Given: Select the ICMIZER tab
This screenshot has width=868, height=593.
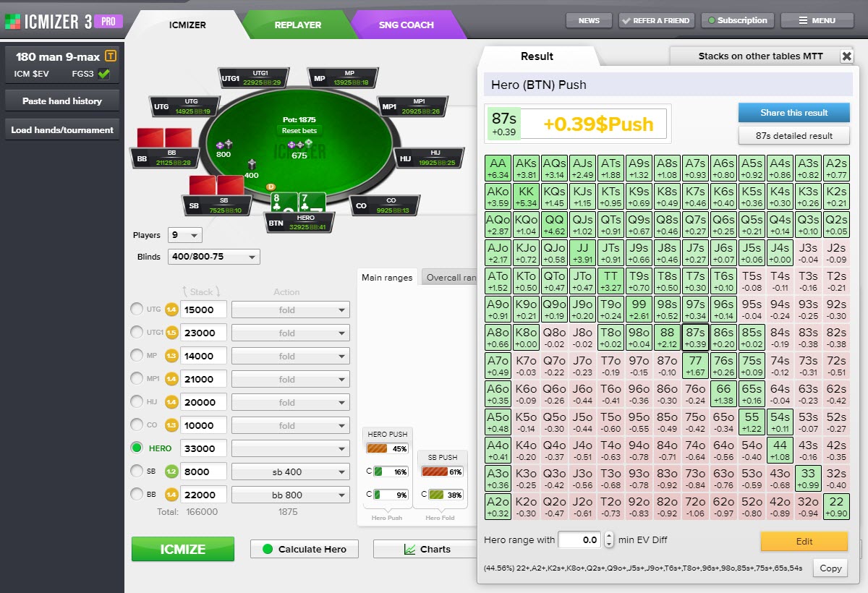Looking at the screenshot, I should pyautogui.click(x=188, y=25).
